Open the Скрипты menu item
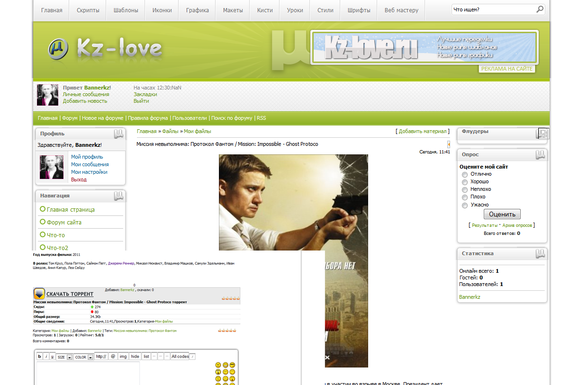 point(88,10)
